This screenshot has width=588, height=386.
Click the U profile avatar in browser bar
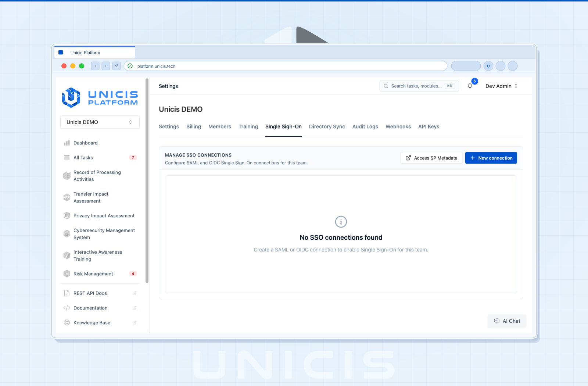click(488, 66)
